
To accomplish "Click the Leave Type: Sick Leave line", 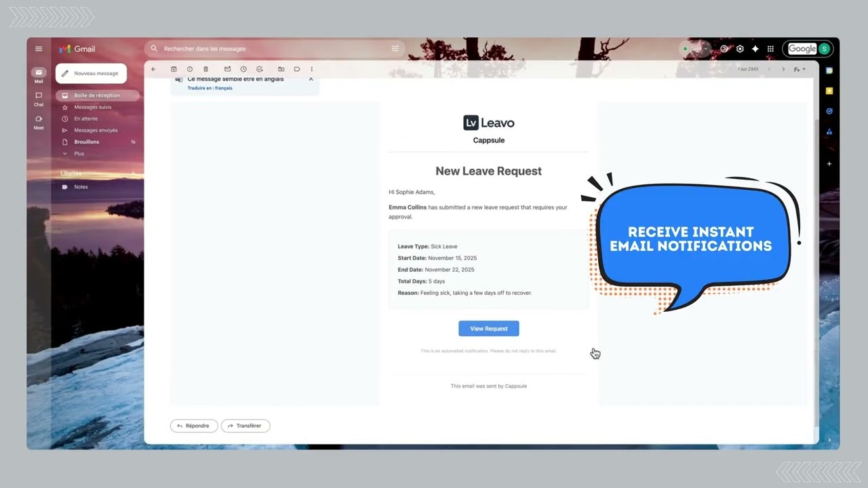I will tap(427, 247).
